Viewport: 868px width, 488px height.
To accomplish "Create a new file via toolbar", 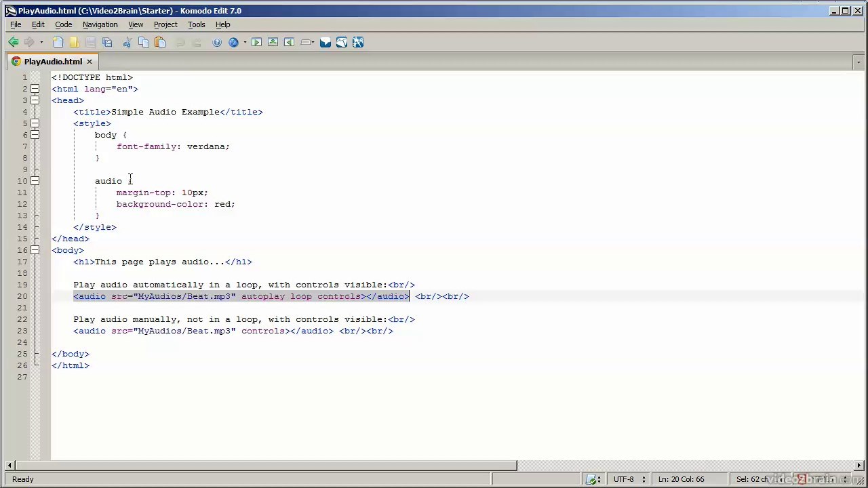I will tap(58, 43).
